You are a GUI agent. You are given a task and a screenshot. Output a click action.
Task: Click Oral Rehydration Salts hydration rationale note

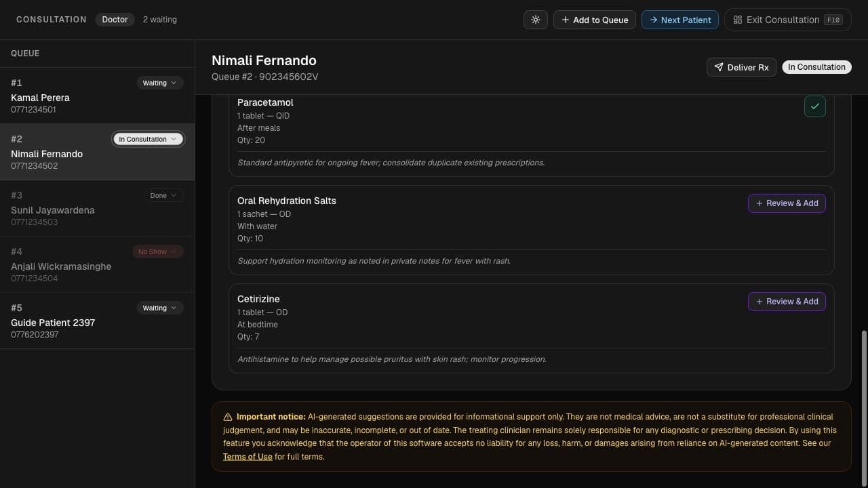coord(374,261)
